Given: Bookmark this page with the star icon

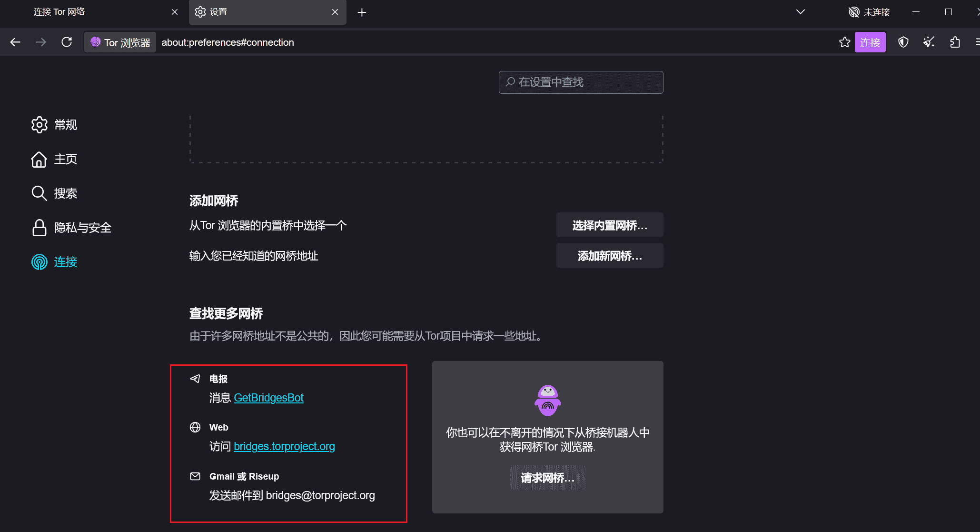Looking at the screenshot, I should coord(845,42).
